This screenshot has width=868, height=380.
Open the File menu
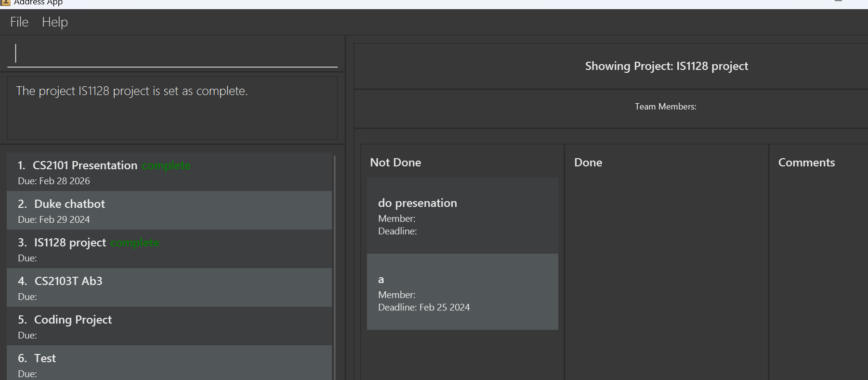[x=19, y=22]
